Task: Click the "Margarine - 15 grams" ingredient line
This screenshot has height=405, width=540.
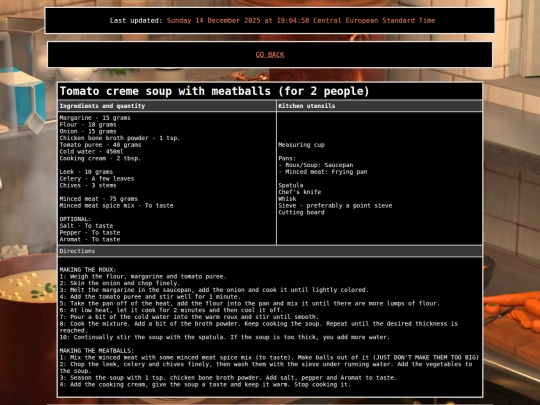Action: [95, 118]
